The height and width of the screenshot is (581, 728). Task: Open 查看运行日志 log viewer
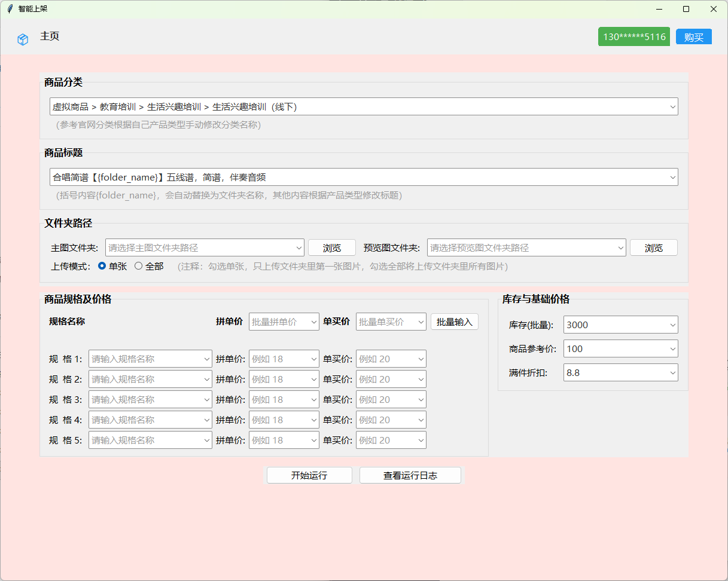[x=410, y=476]
